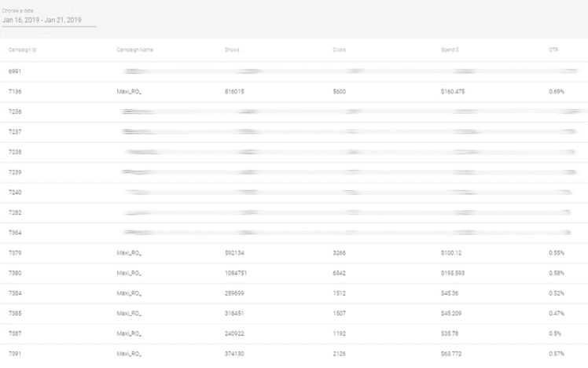The height and width of the screenshot is (368, 588).
Task: Click campaign id 7240
Action: click(15, 193)
